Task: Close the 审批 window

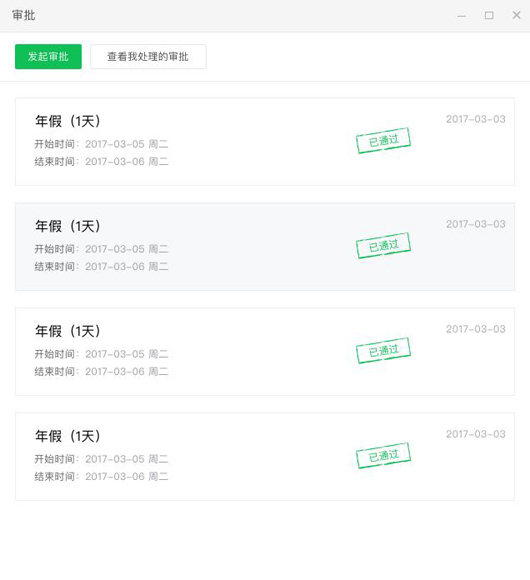Action: (x=516, y=15)
